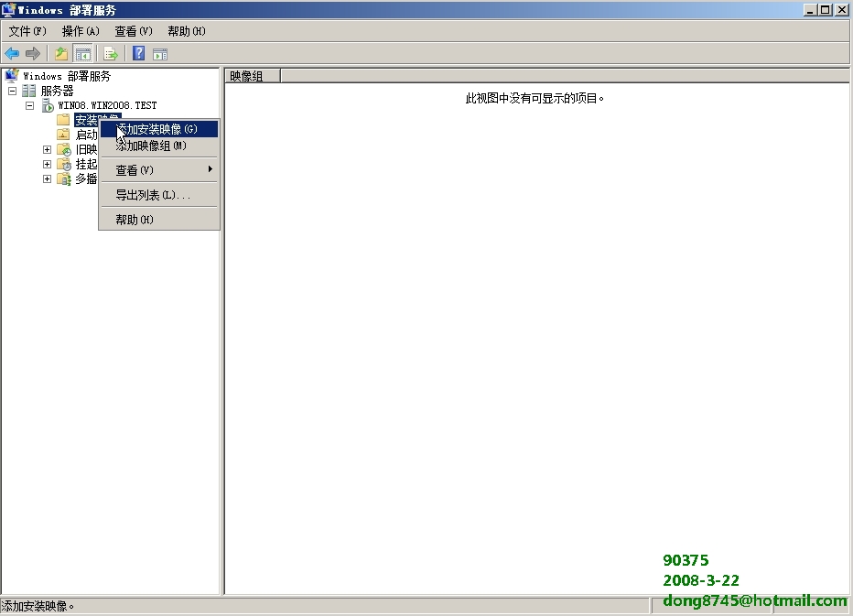Collapse the 服务器 tree node

pyautogui.click(x=13, y=91)
